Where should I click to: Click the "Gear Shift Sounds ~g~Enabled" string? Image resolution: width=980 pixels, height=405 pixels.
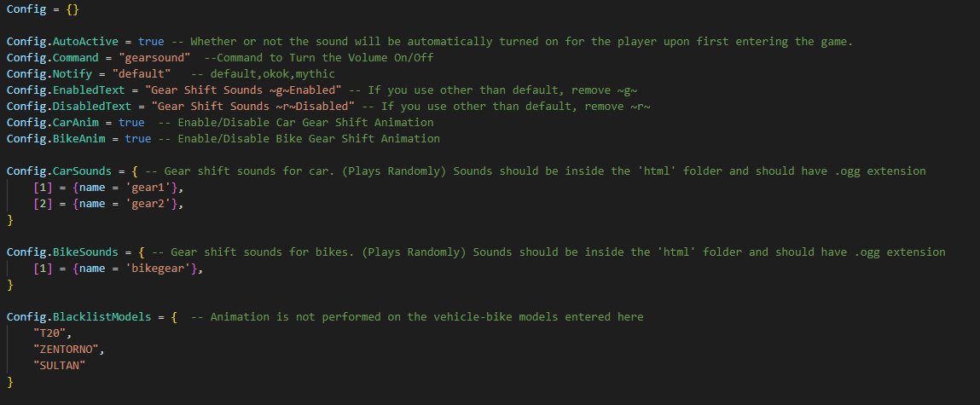[x=244, y=90]
